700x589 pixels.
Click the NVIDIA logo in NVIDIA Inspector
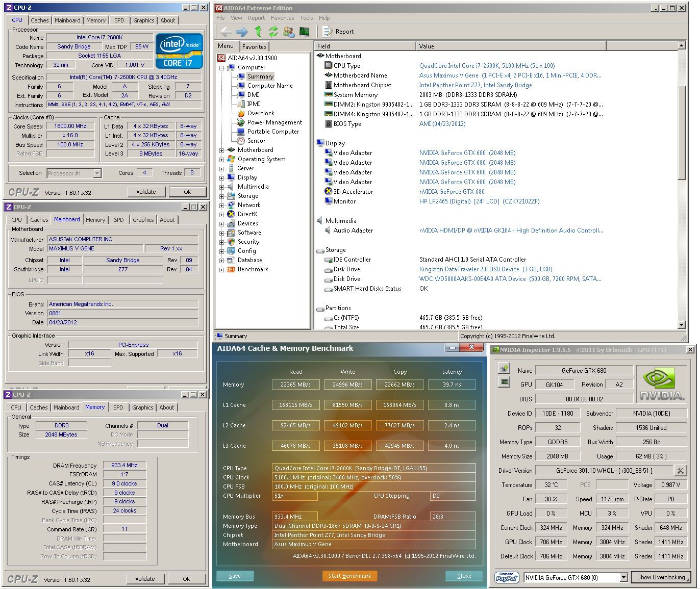(x=662, y=383)
